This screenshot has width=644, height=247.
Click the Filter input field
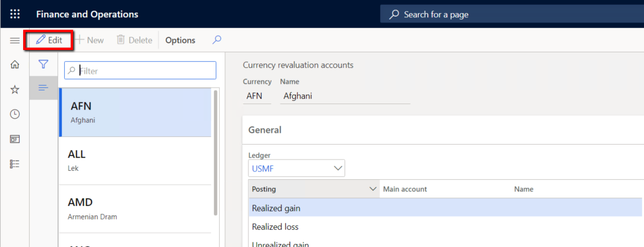click(140, 71)
